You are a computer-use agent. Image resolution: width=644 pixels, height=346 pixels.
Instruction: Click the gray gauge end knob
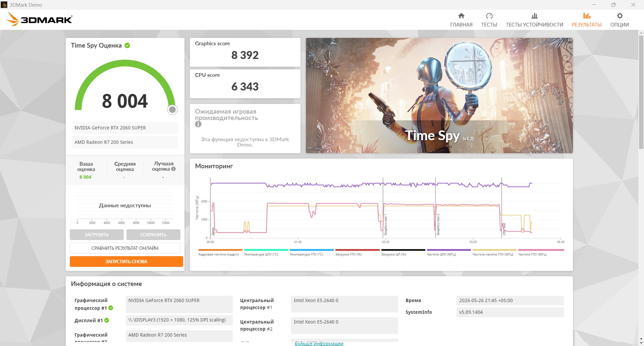pyautogui.click(x=172, y=110)
